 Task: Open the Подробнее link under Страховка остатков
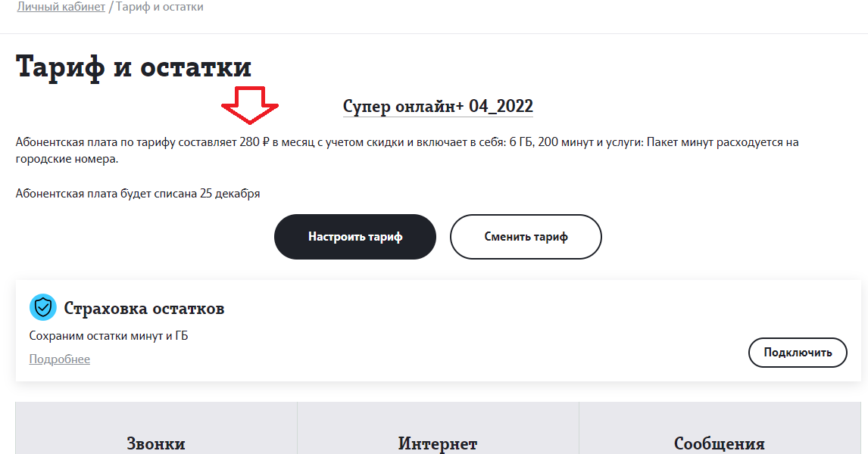[60, 359]
